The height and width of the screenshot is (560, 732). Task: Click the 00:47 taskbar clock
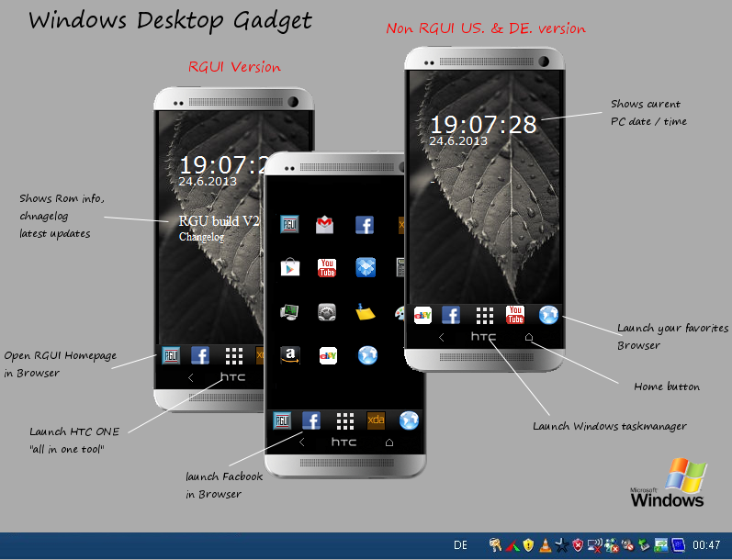tap(706, 545)
